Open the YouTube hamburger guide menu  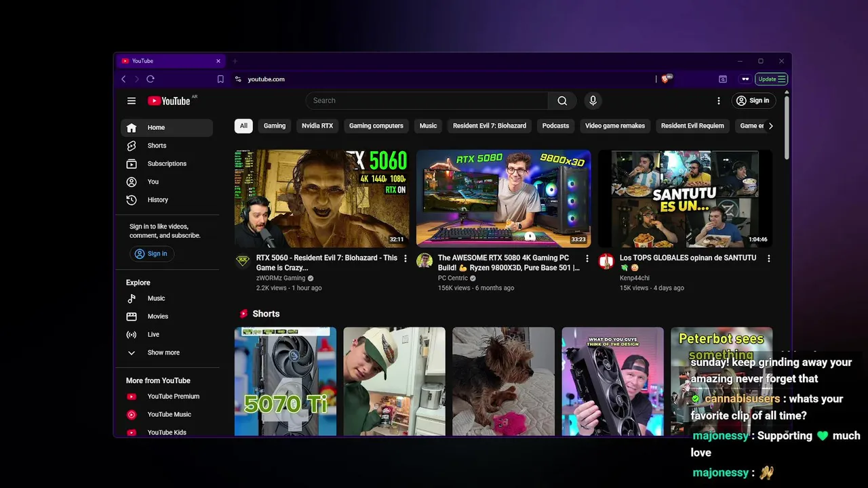point(132,101)
